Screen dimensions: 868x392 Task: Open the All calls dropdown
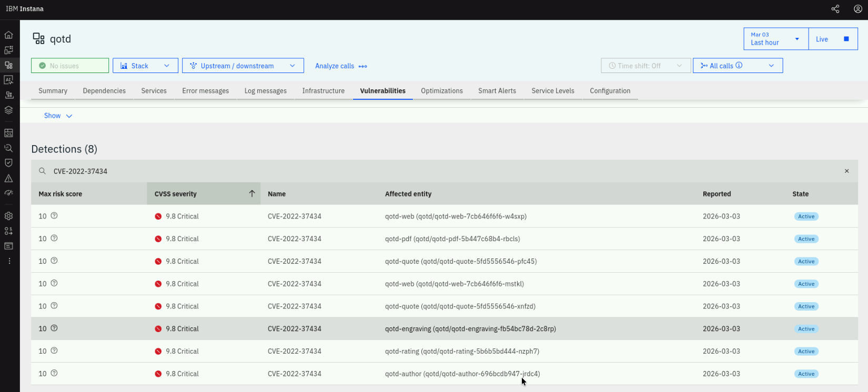pos(738,66)
